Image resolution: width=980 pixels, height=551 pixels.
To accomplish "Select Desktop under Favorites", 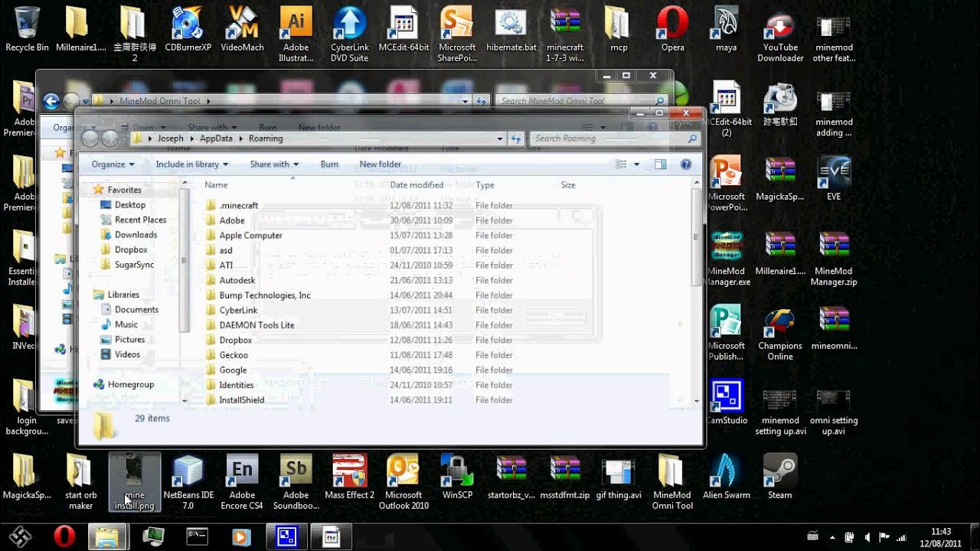I will pos(130,204).
